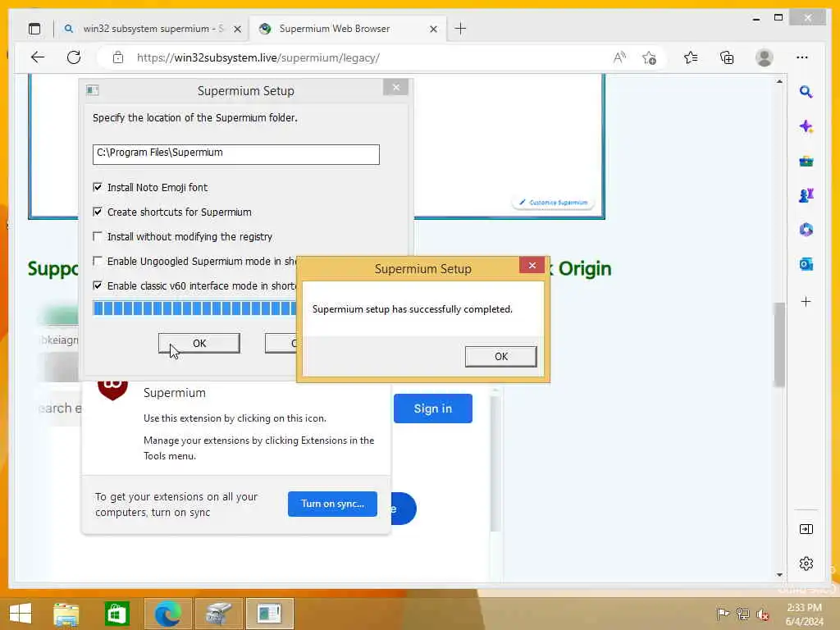
Task: Open the Tools briefcase sidebar icon
Action: [806, 162]
